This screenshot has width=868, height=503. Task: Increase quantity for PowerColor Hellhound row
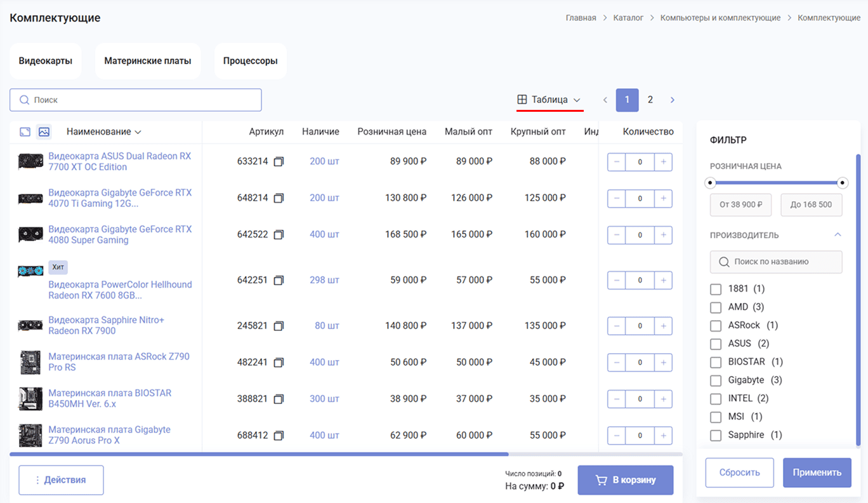coord(663,280)
